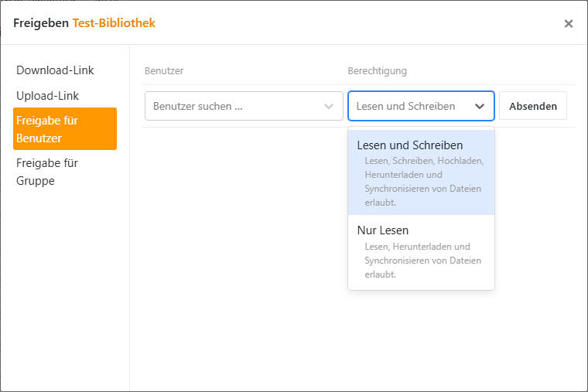The image size is (588, 392).
Task: Choose the Nur Lesen permission option
Action: click(421, 252)
